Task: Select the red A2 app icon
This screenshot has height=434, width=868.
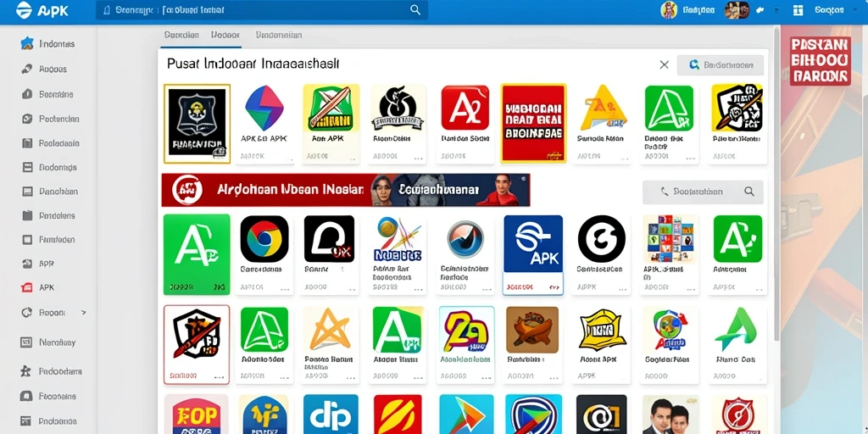Action: tap(465, 108)
